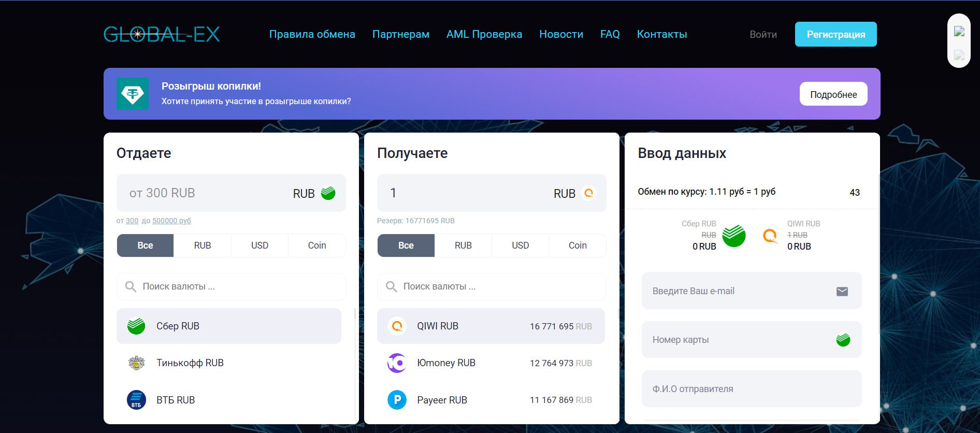980x433 pixels.
Task: Click the QIWI RUB list row icon
Action: click(x=397, y=326)
